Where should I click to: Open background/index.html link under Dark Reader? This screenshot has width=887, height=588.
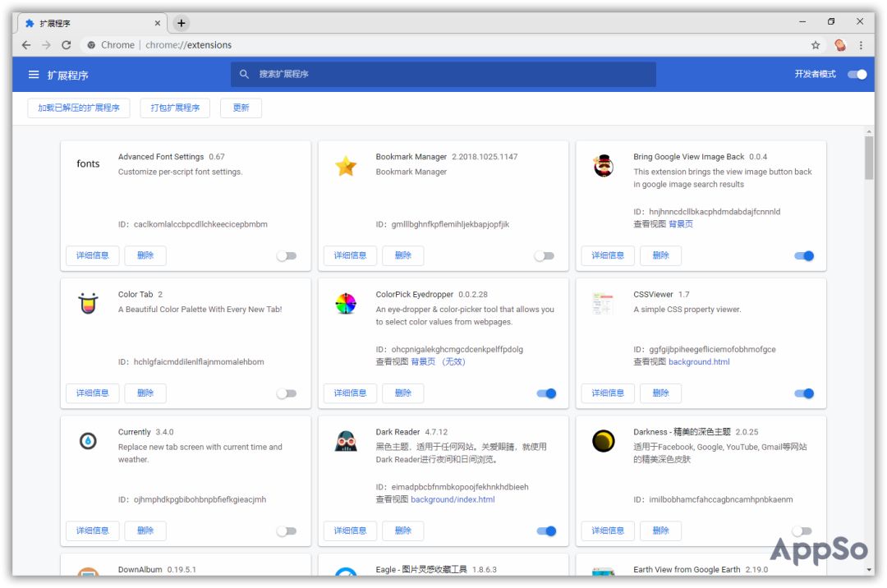pyautogui.click(x=453, y=499)
